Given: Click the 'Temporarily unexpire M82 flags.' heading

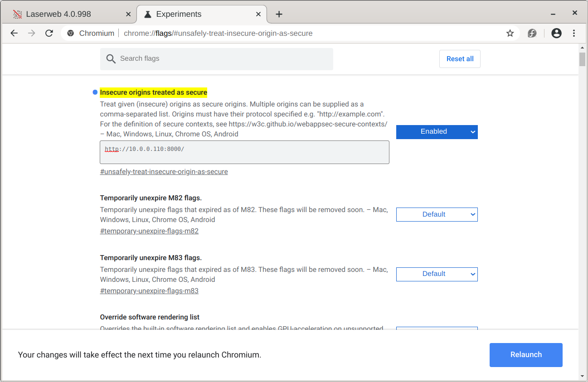Looking at the screenshot, I should 151,198.
